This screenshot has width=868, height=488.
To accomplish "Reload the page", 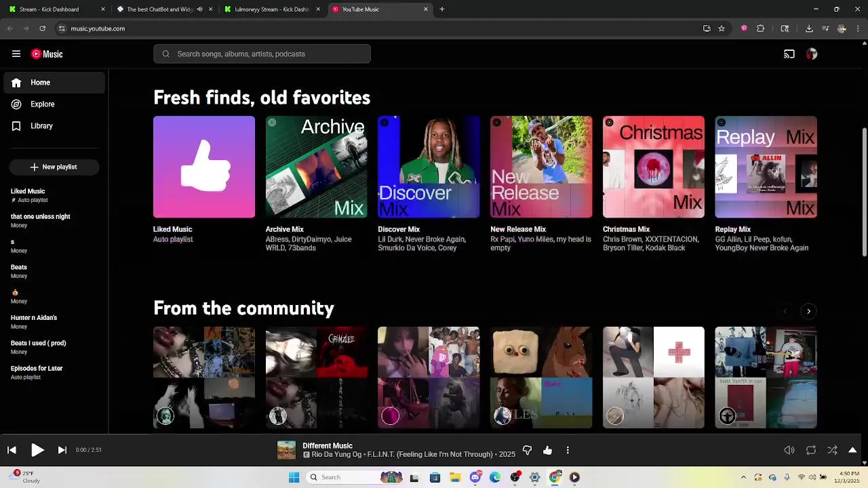I will (42, 28).
